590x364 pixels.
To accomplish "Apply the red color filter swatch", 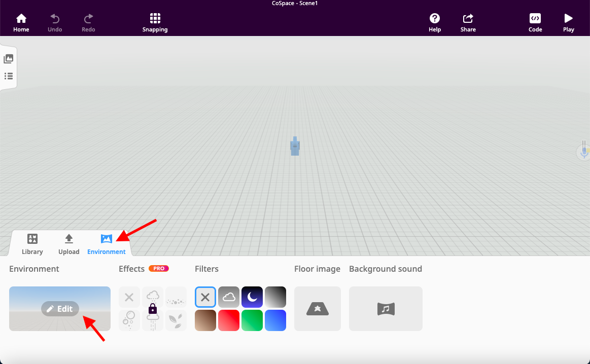I will click(229, 320).
